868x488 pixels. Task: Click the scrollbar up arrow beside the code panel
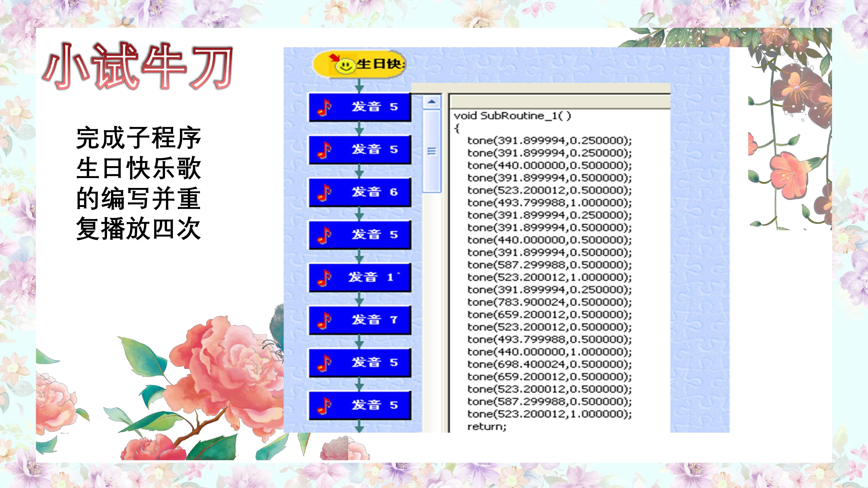pos(432,102)
